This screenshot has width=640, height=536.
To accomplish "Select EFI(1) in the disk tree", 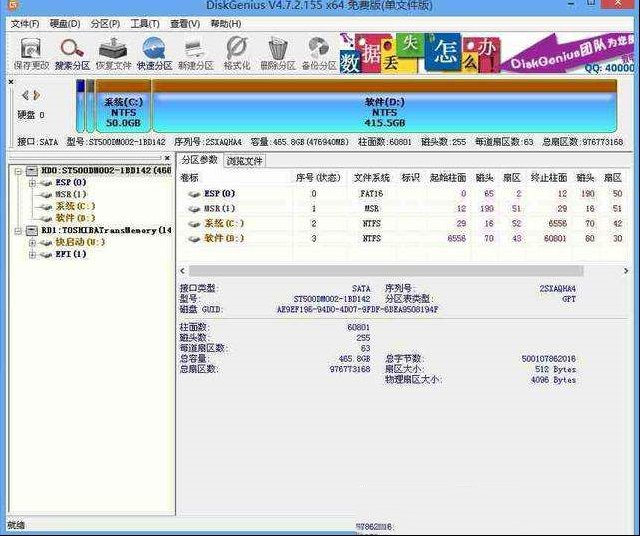I will point(71,254).
